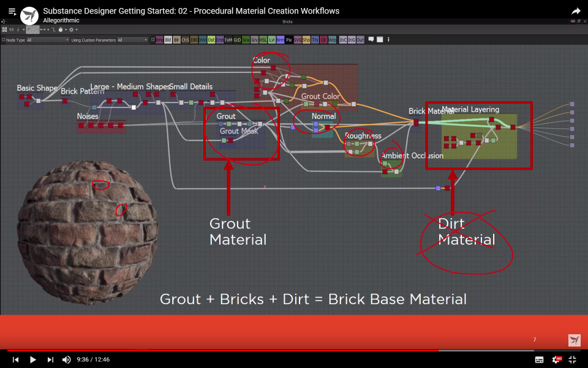
Task: Add a Warp (Wrp) node
Action: point(332,40)
